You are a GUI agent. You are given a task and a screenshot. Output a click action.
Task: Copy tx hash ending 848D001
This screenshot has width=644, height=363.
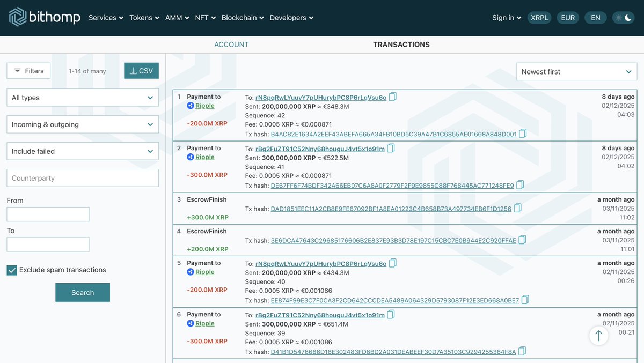523,134
